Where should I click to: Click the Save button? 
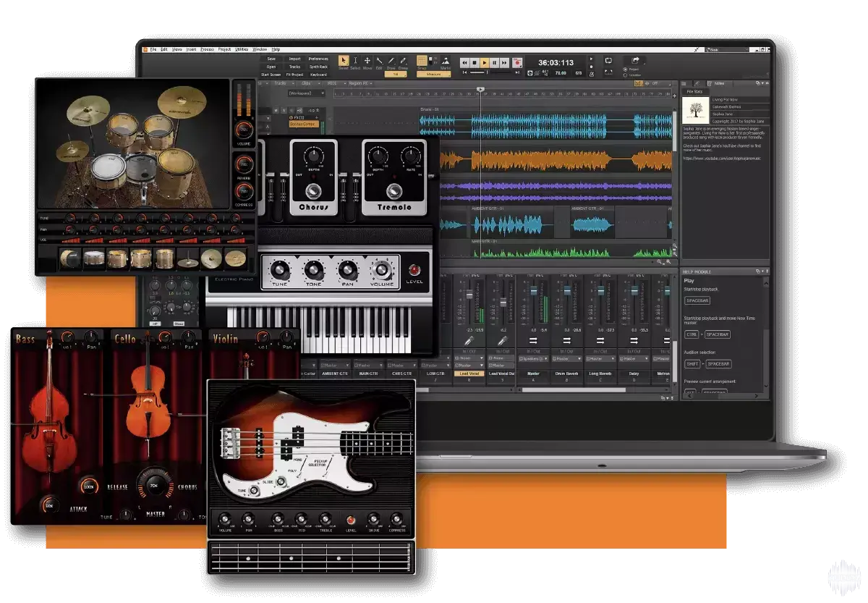click(271, 59)
